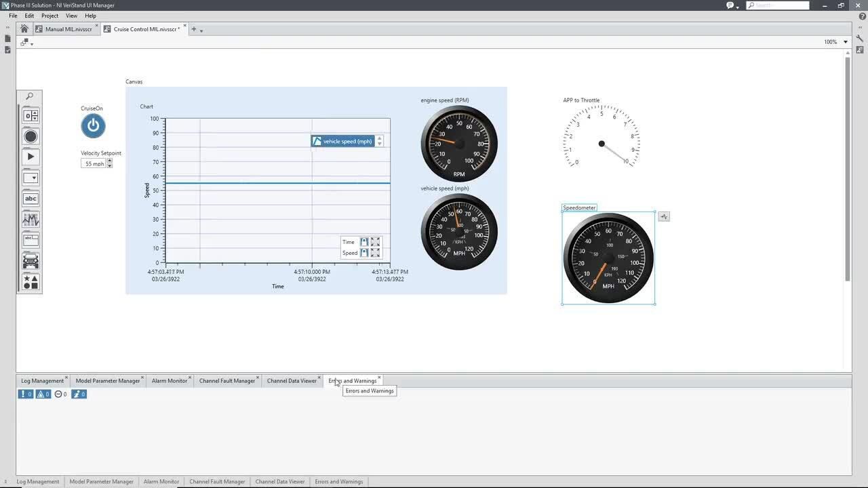
Task: Select the knob control tool in the palette
Action: [31, 136]
